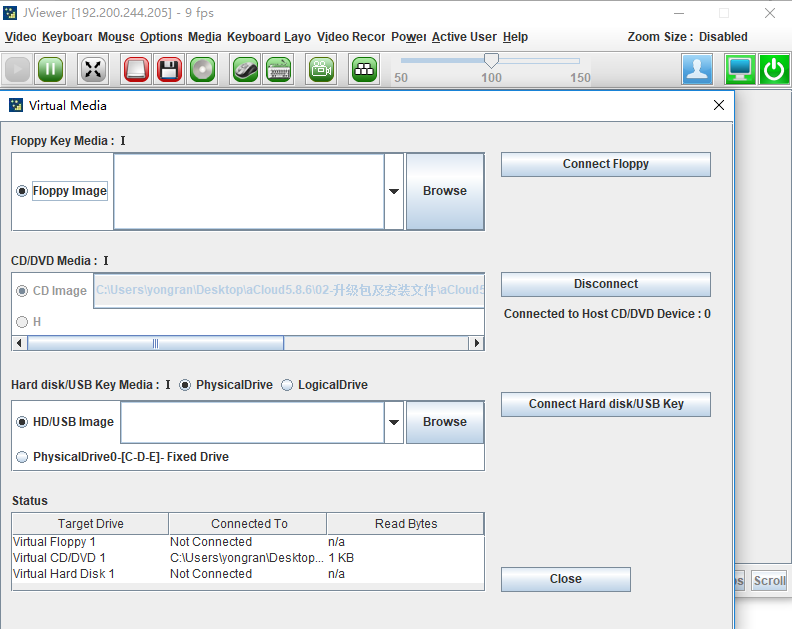The image size is (792, 629).
Task: Choose PhysicalDrive0 Fixed Drive option
Action: tap(22, 457)
